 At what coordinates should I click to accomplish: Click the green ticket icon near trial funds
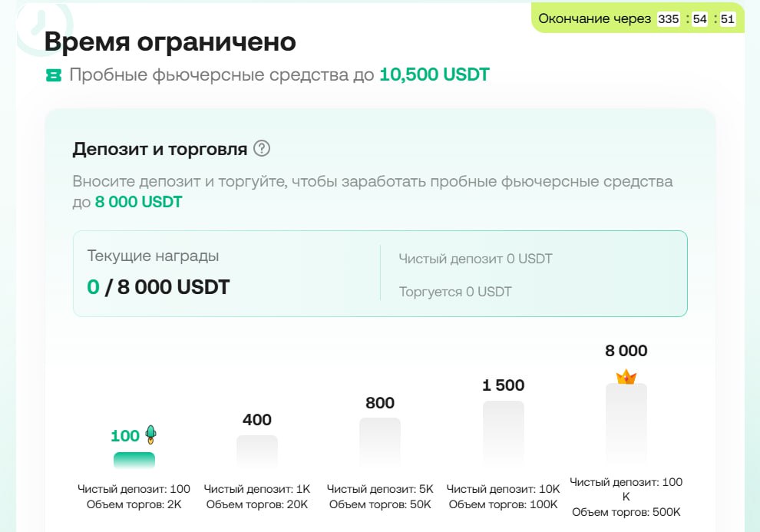(x=53, y=75)
